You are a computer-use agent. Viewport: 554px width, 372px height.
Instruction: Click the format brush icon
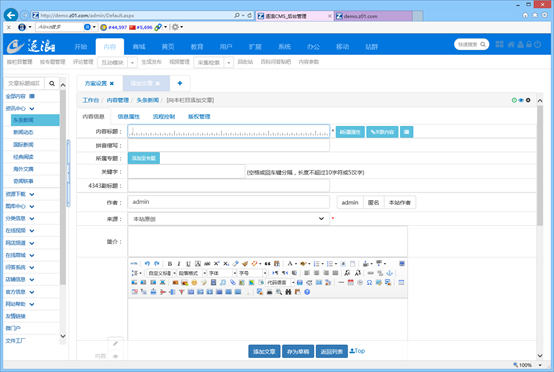245,264
